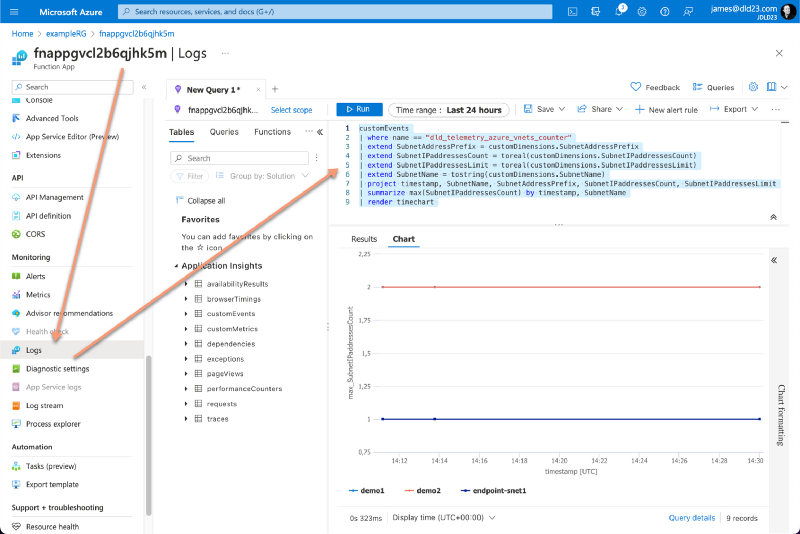This screenshot has height=534, width=800.
Task: Open the Display time UTC dropdown
Action: point(444,518)
